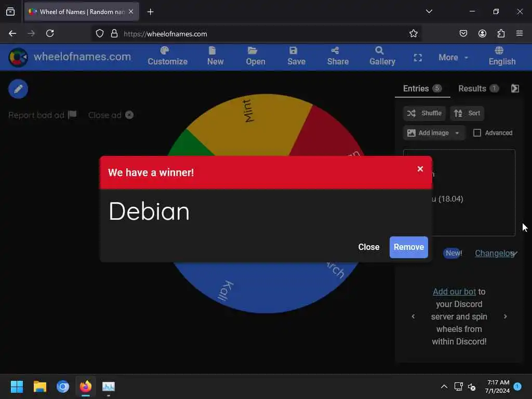Reload the current page
This screenshot has height=399, width=532.
(50, 33)
